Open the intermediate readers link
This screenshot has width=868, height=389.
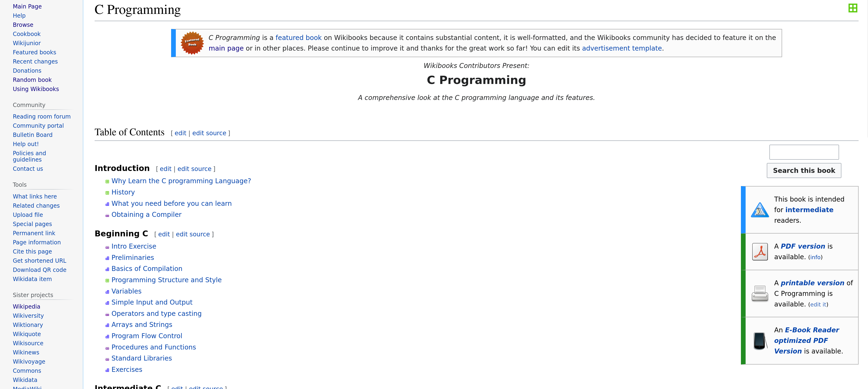[809, 210]
